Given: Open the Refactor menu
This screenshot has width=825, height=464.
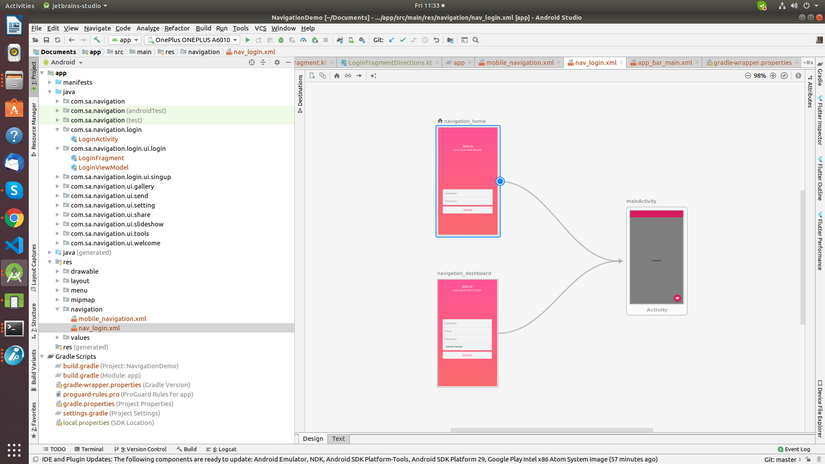Looking at the screenshot, I should click(176, 28).
